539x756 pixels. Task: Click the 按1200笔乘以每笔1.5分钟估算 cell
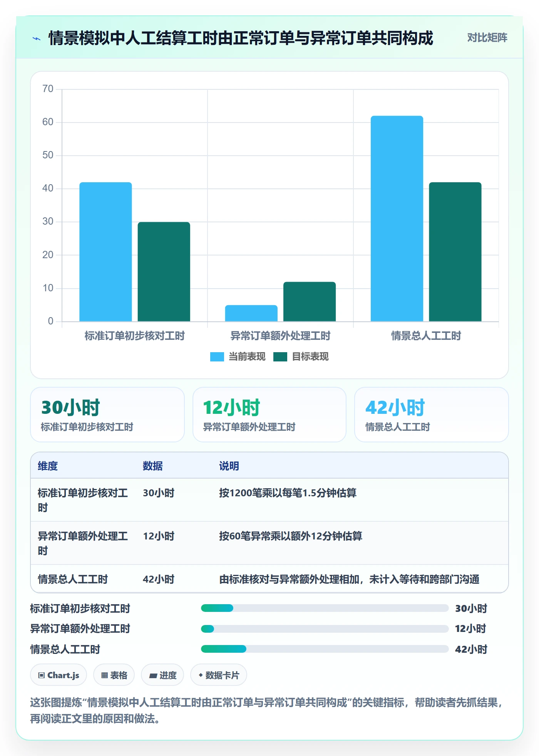[x=288, y=493]
